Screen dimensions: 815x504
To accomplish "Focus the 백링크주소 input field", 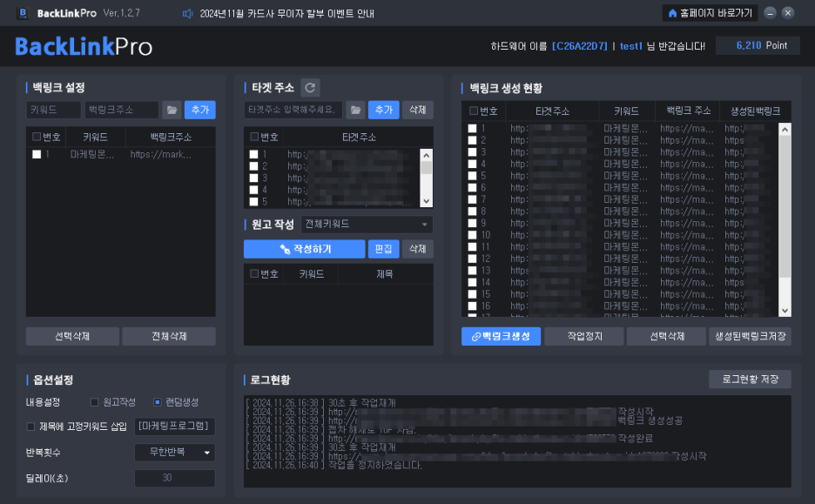I will (122, 110).
